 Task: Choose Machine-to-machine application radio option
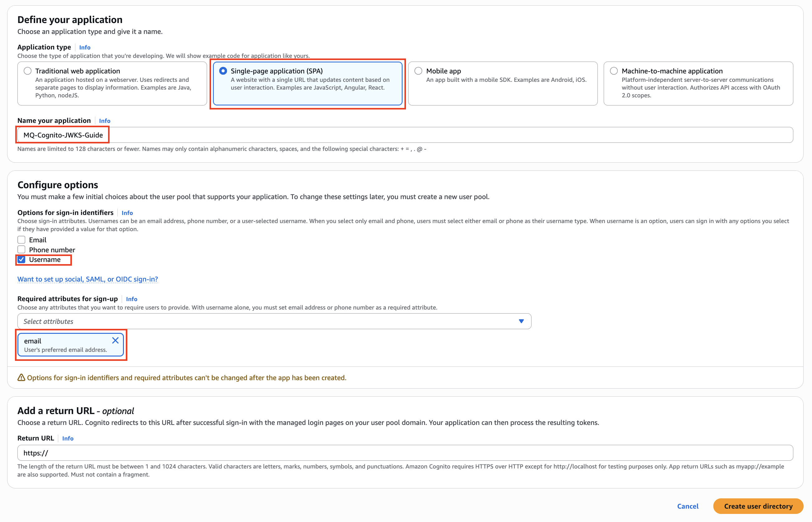pos(614,71)
